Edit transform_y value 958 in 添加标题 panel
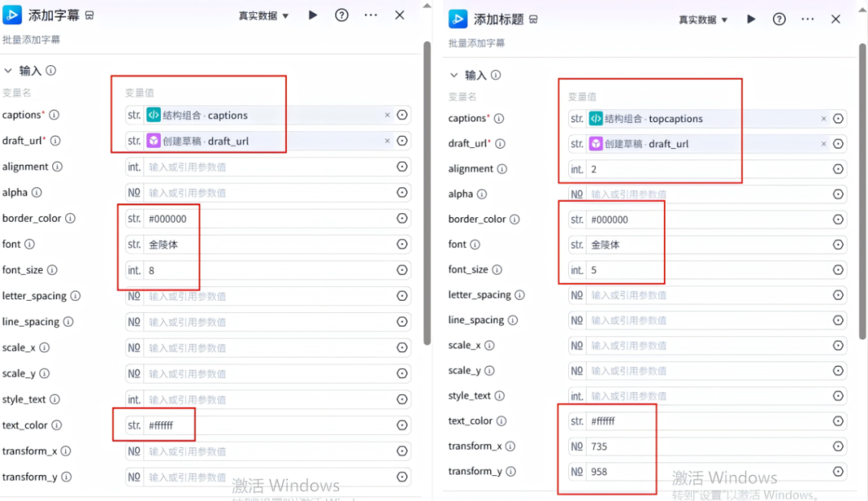 coord(707,472)
